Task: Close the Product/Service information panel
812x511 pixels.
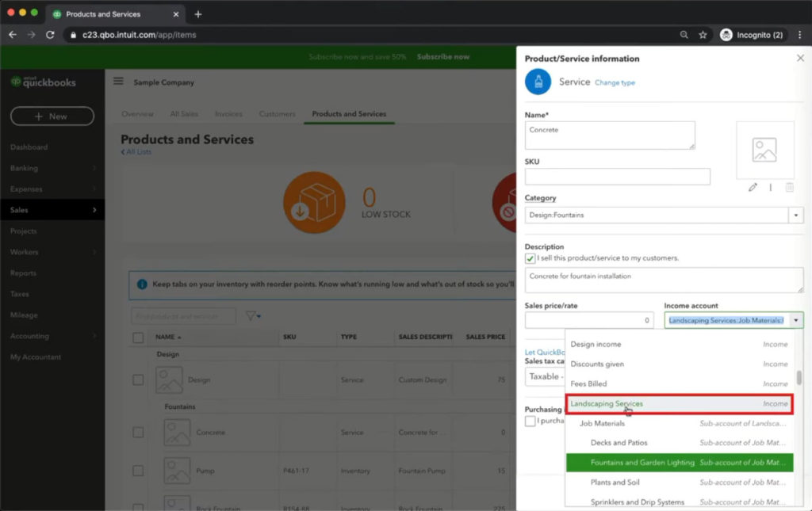Action: coord(799,59)
